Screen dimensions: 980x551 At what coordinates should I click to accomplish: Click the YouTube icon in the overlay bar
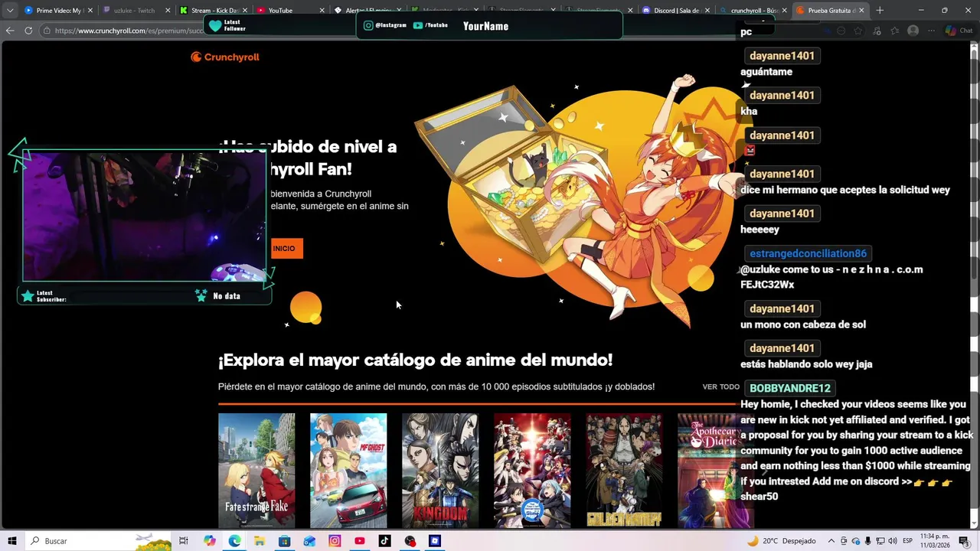(x=417, y=25)
